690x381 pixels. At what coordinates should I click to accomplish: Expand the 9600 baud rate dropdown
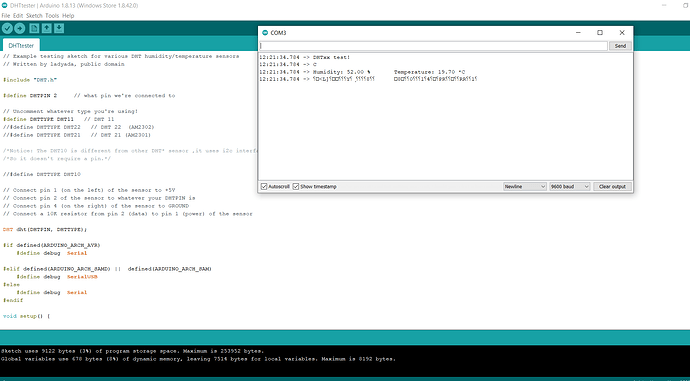(569, 187)
